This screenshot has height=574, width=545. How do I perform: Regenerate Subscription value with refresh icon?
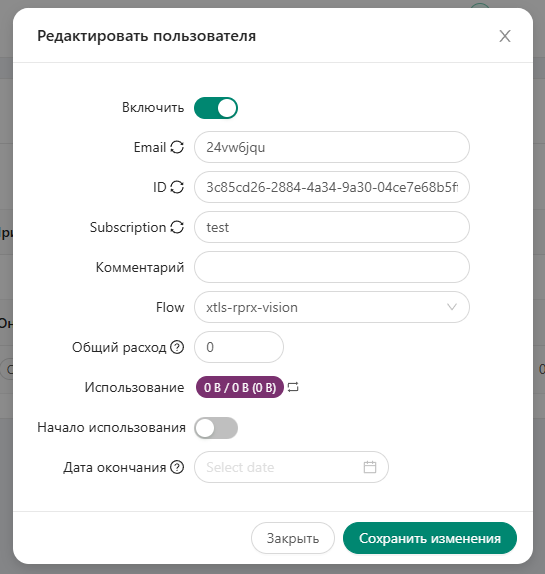[177, 227]
